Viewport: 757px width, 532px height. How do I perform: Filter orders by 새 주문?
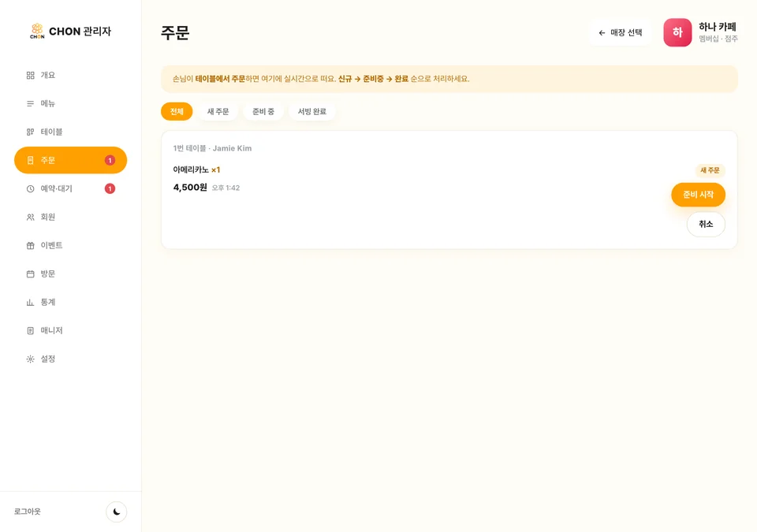(x=218, y=111)
